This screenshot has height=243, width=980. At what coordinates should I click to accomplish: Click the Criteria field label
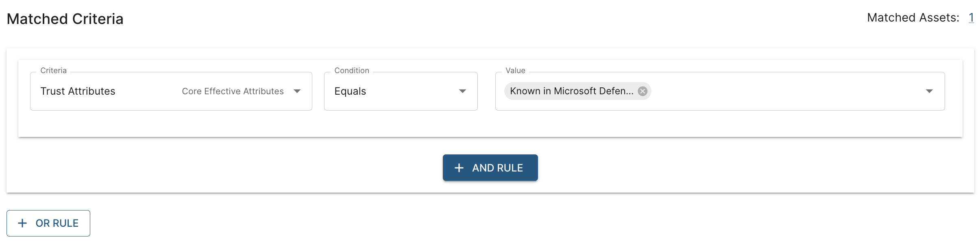tap(53, 70)
